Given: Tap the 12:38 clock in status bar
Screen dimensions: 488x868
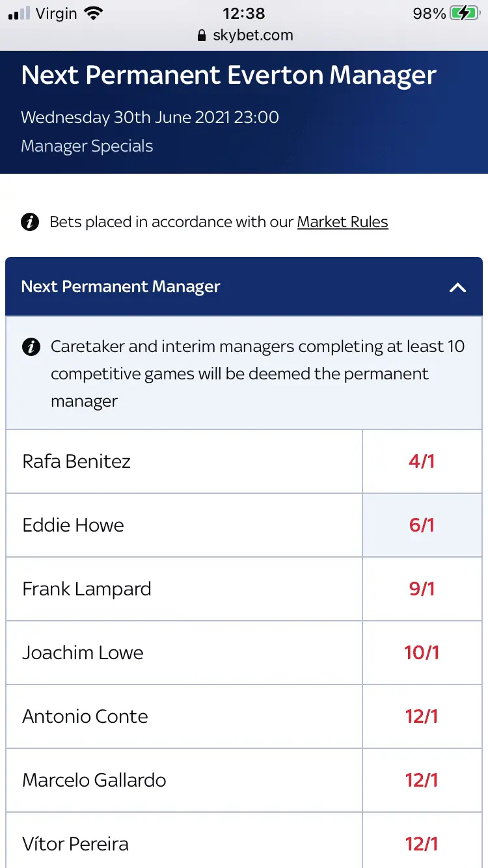Looking at the screenshot, I should (x=244, y=13).
